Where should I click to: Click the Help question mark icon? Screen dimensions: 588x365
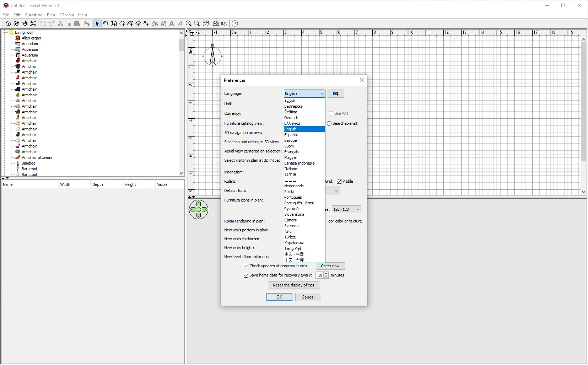235,23
